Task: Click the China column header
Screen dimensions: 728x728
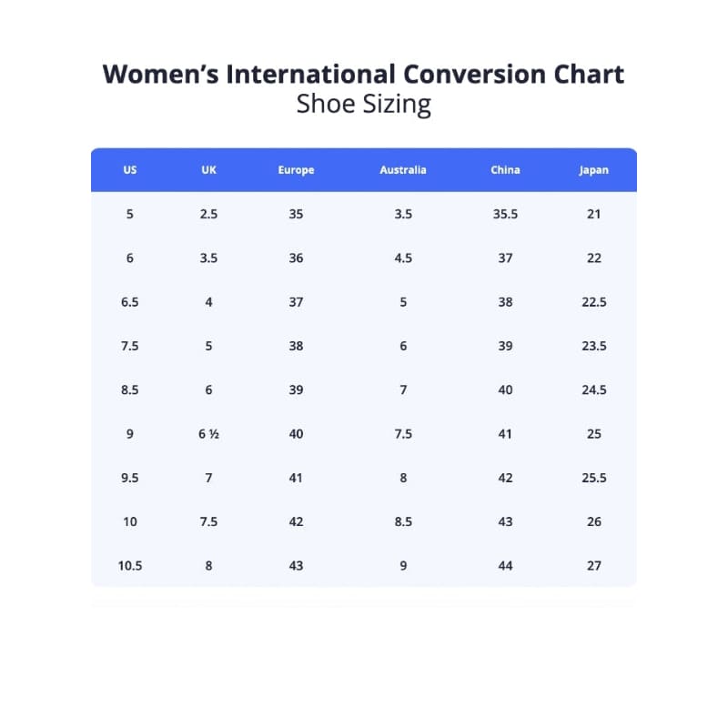Action: tap(505, 170)
